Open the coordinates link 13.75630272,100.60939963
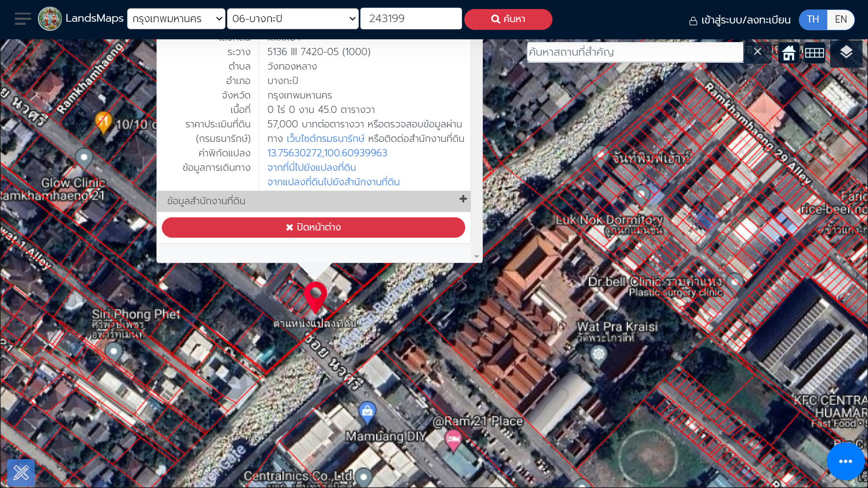 click(x=327, y=153)
